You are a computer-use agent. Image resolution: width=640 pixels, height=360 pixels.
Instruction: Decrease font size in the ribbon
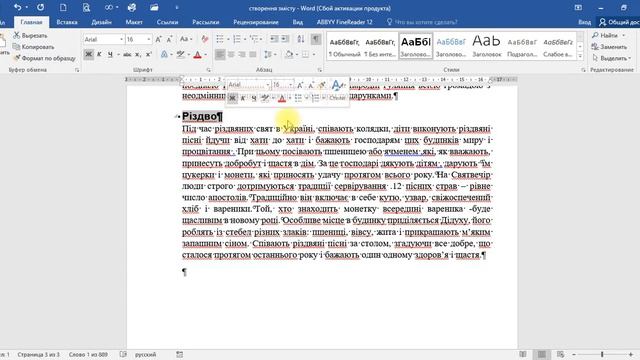pyautogui.click(x=169, y=39)
